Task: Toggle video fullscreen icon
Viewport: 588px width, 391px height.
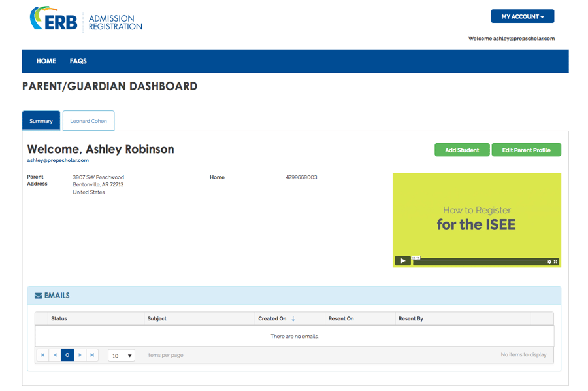Action: click(x=555, y=262)
